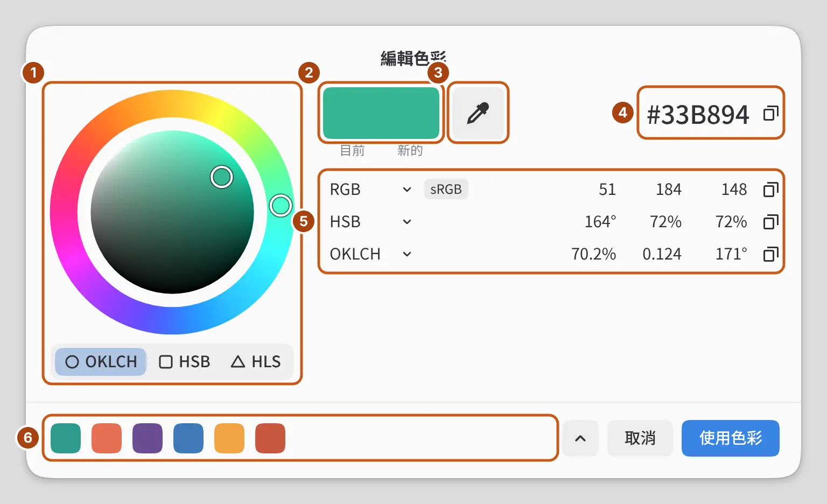Pick the orange-yellow palette swatch
The image size is (827, 504).
[229, 438]
